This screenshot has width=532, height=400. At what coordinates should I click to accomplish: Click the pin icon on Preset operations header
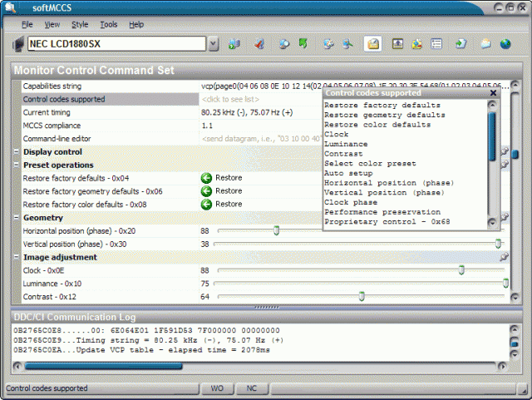click(x=505, y=165)
